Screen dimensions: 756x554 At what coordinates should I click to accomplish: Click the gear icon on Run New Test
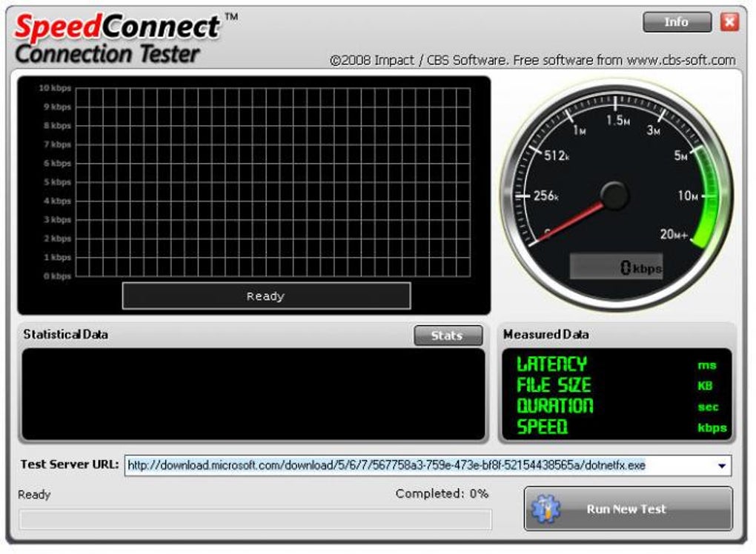point(546,509)
